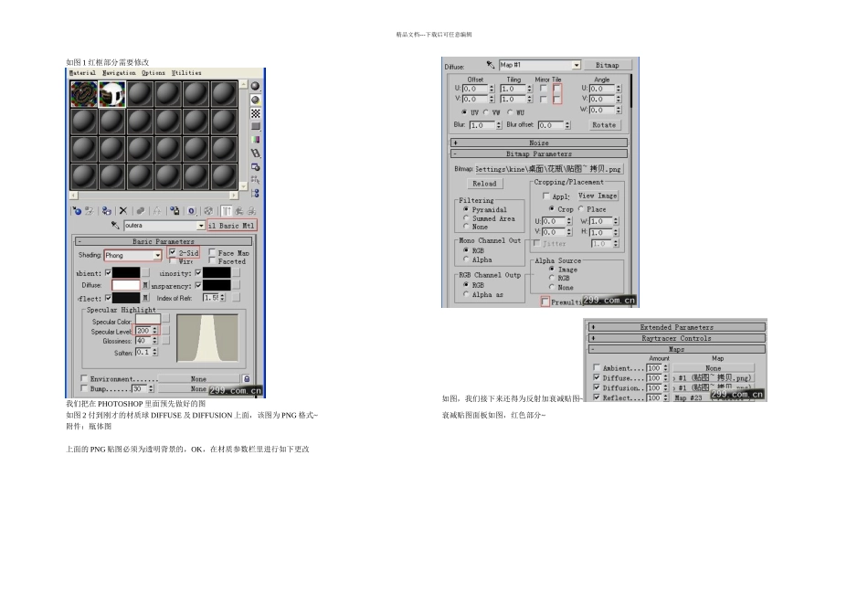Expand the Raytracer Controls rollout

[x=676, y=338]
